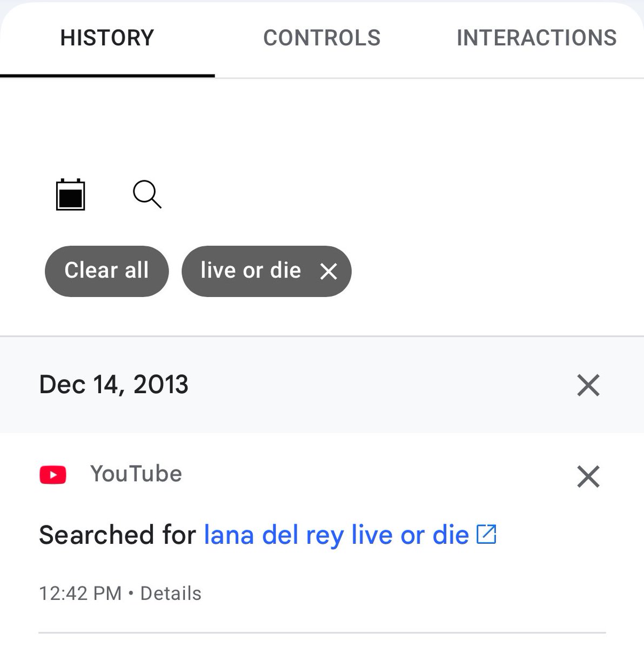Click the 12:42 PM timestamp

click(80, 593)
